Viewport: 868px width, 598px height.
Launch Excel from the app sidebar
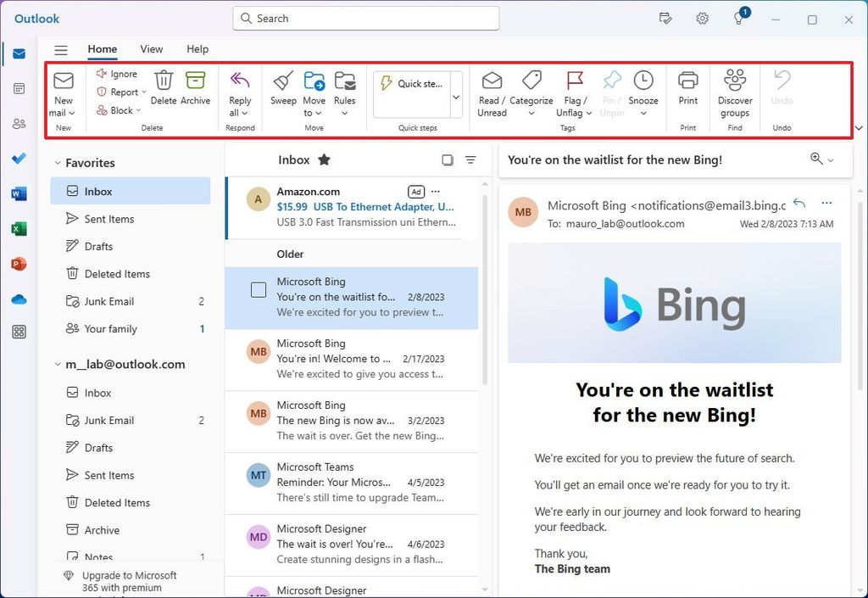tap(19, 229)
